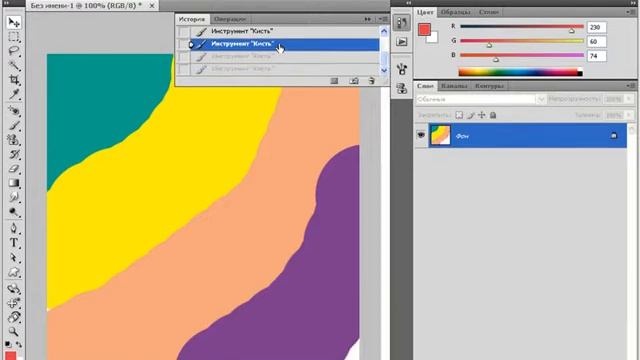640x360 pixels.
Task: Toggle lock all for the layer
Action: (493, 115)
